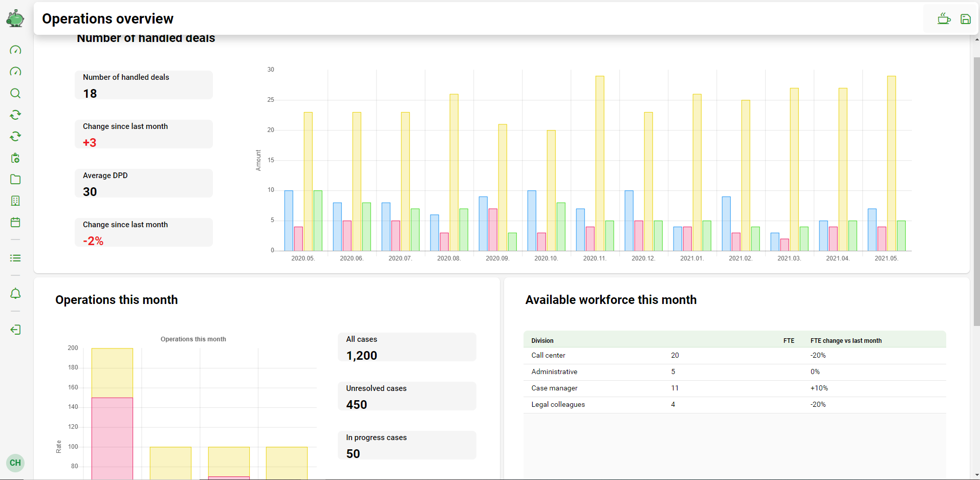
Task: Log out using the exit icon
Action: click(x=15, y=330)
